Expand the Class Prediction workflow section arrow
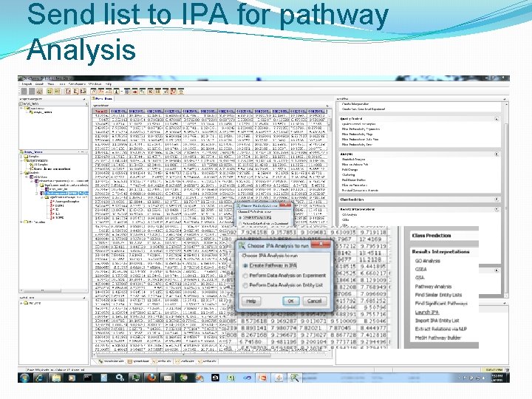 pos(497,199)
